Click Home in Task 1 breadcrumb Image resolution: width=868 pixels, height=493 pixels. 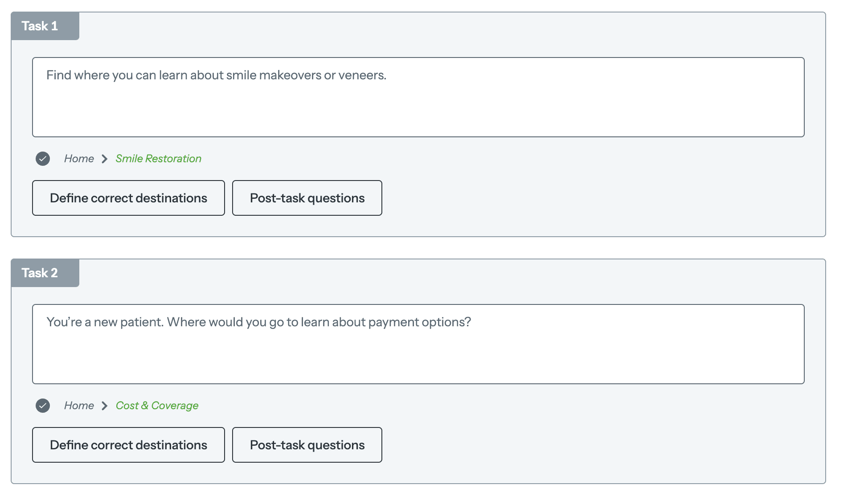click(x=79, y=159)
